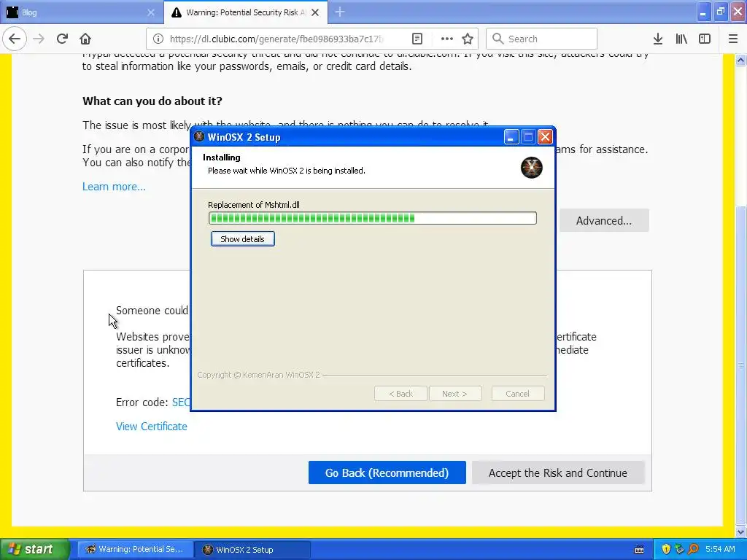Open the Firefox downloads panel

[658, 39]
